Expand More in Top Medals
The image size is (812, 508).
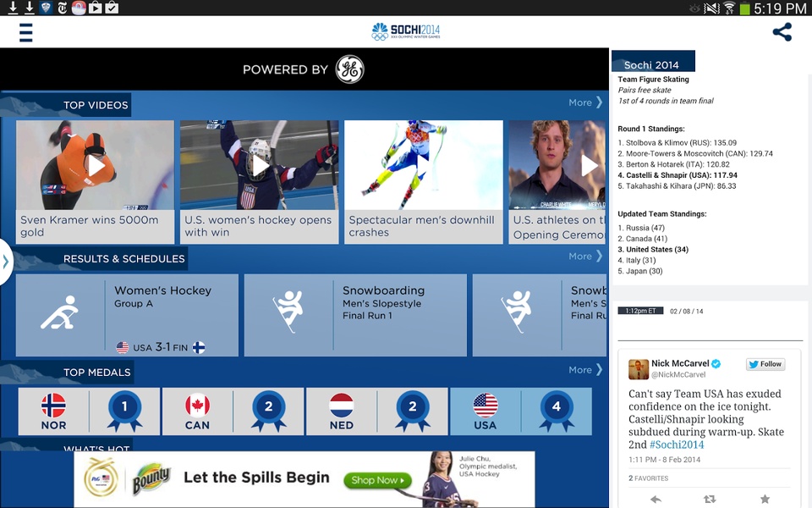tap(585, 370)
